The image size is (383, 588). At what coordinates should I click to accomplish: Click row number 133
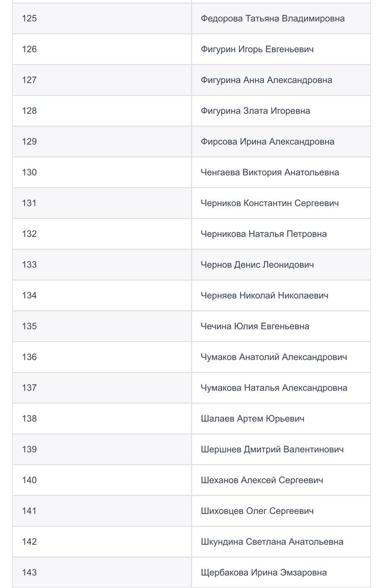(29, 265)
